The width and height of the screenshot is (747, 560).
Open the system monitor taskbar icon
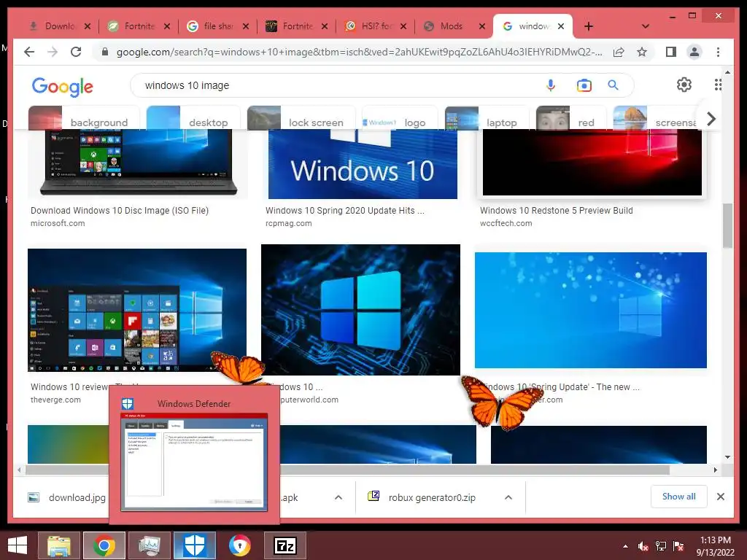click(150, 545)
